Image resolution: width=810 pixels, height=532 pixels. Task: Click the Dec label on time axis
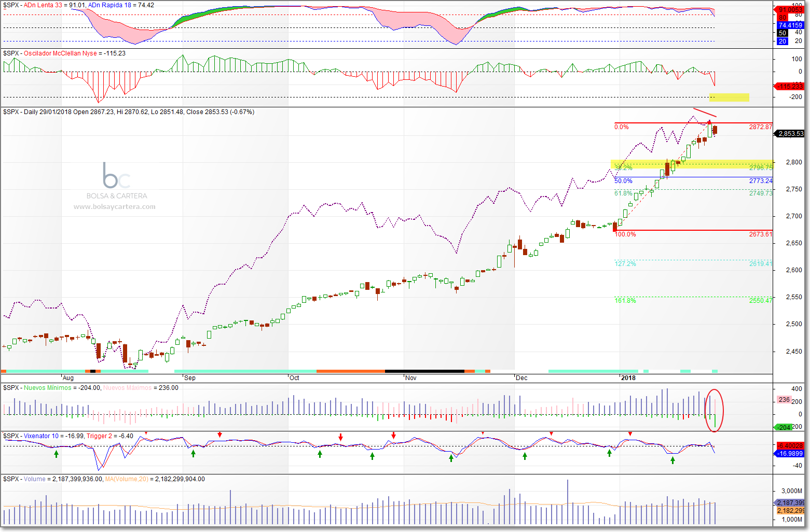[521, 378]
